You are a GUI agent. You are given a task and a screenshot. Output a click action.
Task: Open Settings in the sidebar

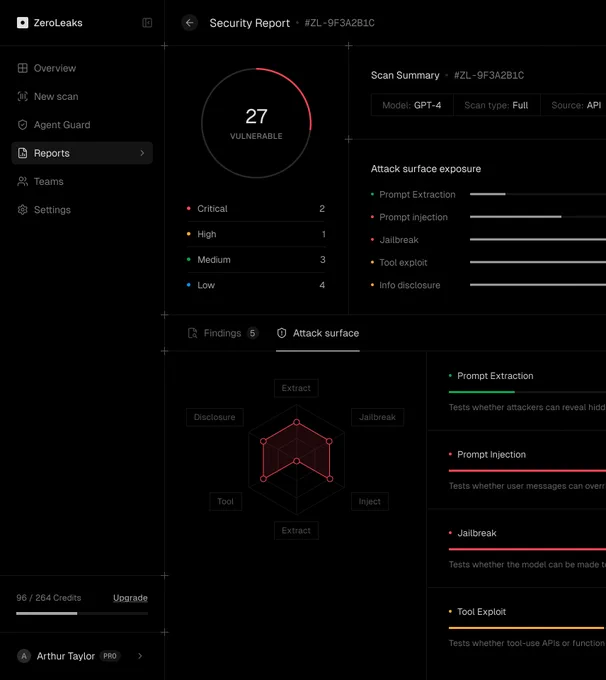[x=82, y=210]
